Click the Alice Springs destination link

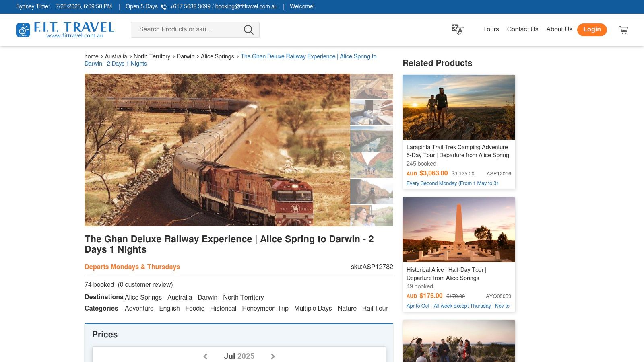pos(143,298)
